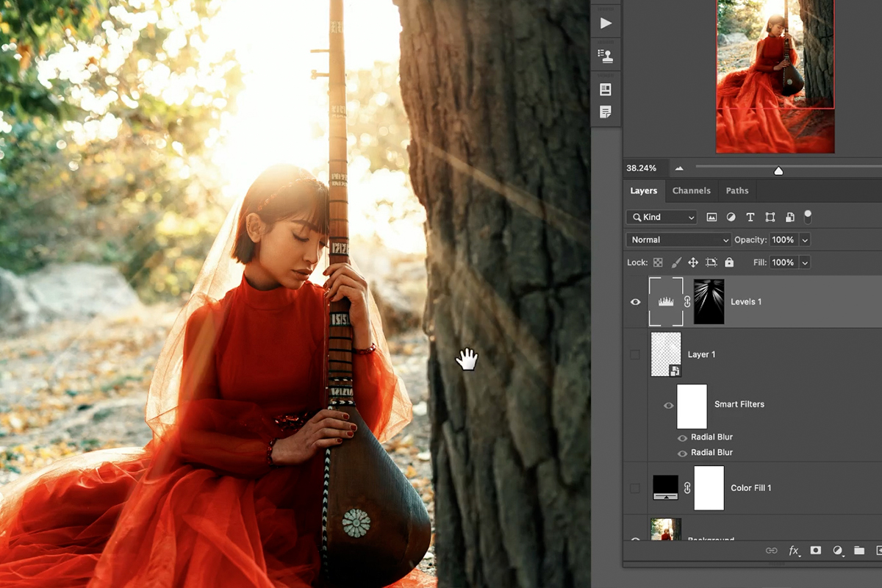Open the Kind filter dropdown
The width and height of the screenshot is (882, 588).
coord(660,217)
